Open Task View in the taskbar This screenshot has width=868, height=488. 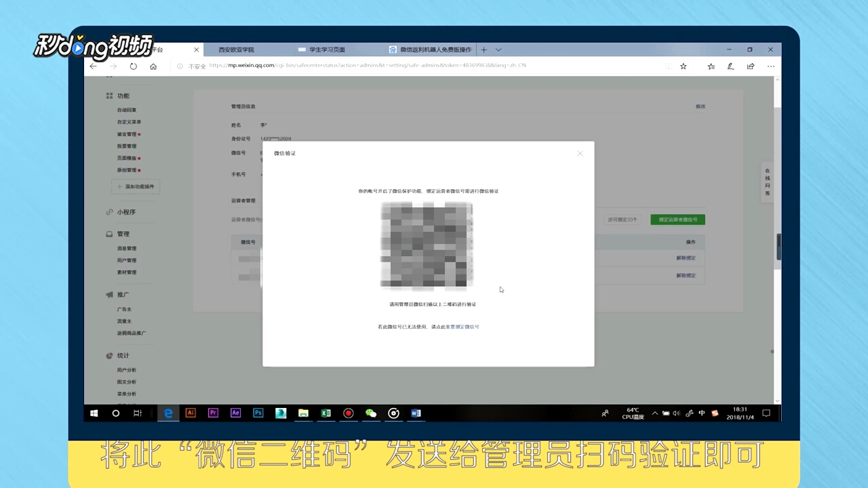tap(137, 413)
